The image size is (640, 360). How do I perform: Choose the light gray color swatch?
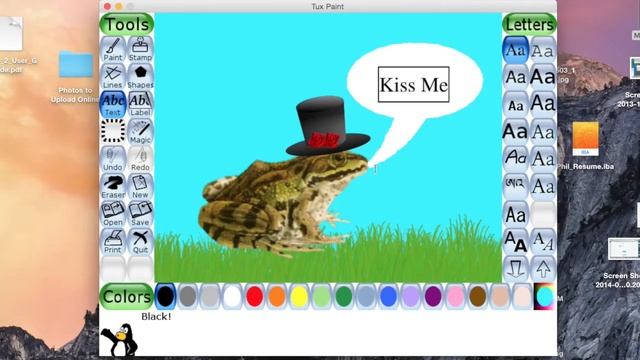point(210,296)
